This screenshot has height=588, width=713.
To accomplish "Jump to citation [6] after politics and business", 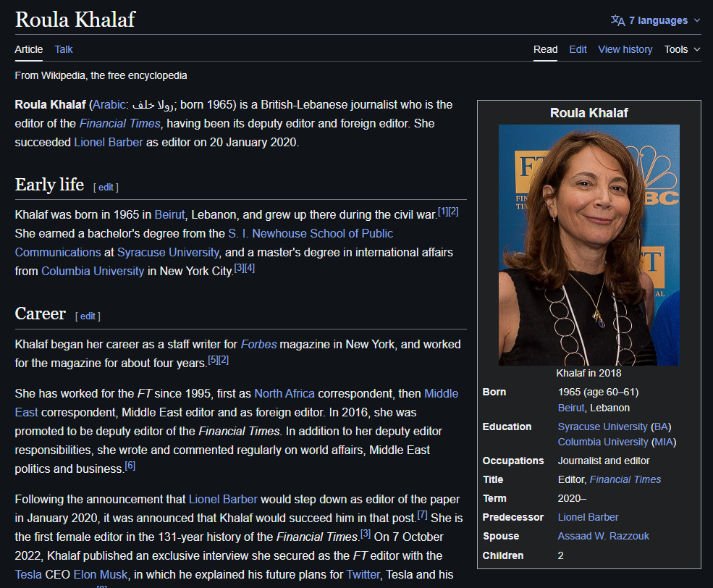I will pyautogui.click(x=130, y=466).
